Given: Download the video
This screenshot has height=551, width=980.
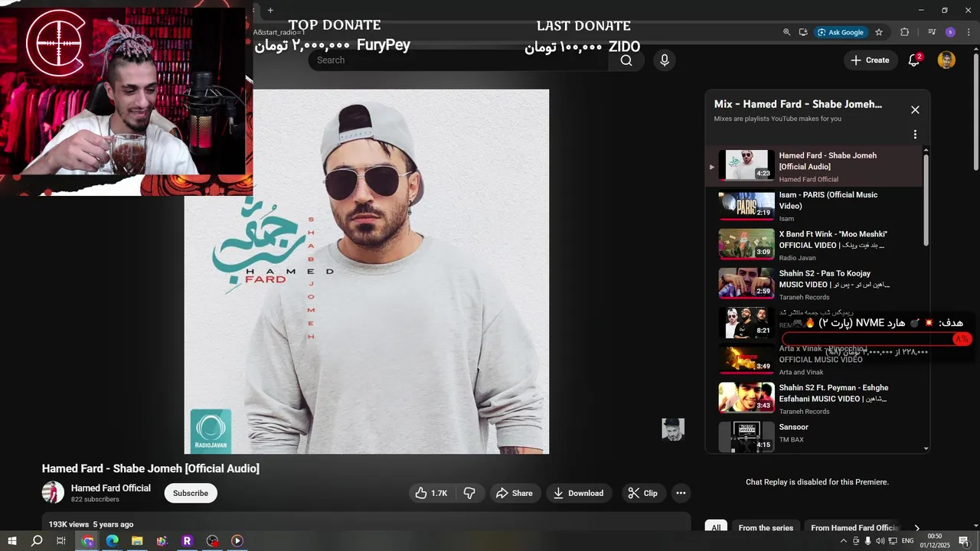Looking at the screenshot, I should 579,494.
